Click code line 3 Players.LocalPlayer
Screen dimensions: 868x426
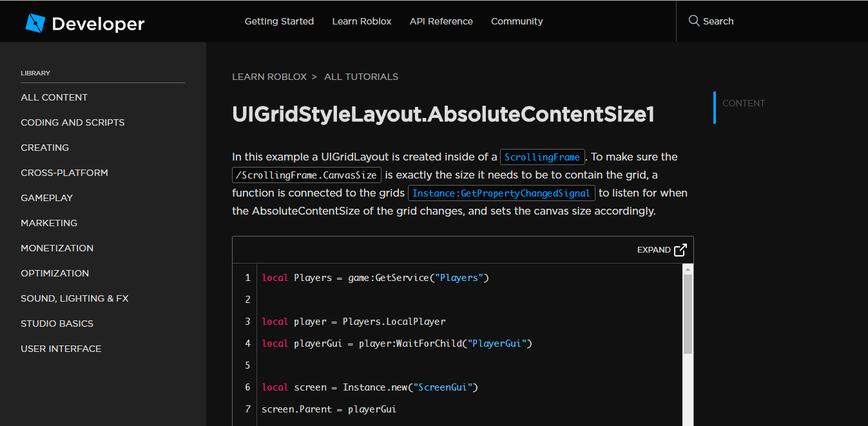point(354,322)
